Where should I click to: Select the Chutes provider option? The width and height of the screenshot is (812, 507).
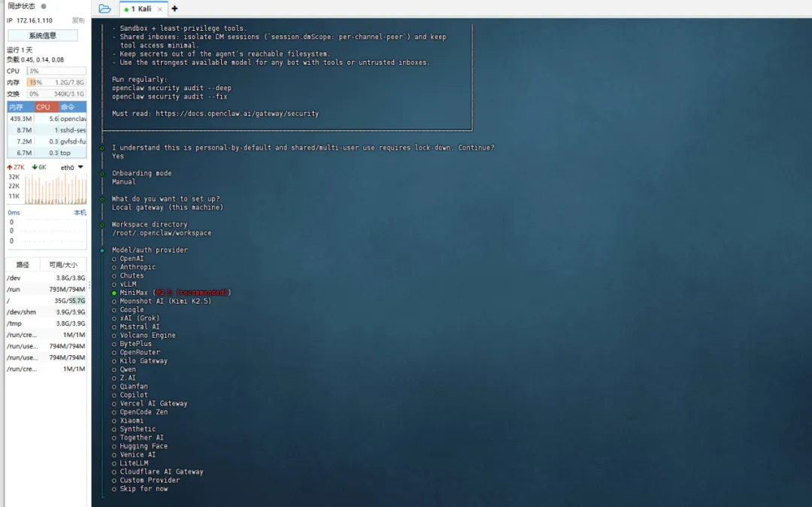click(x=128, y=275)
